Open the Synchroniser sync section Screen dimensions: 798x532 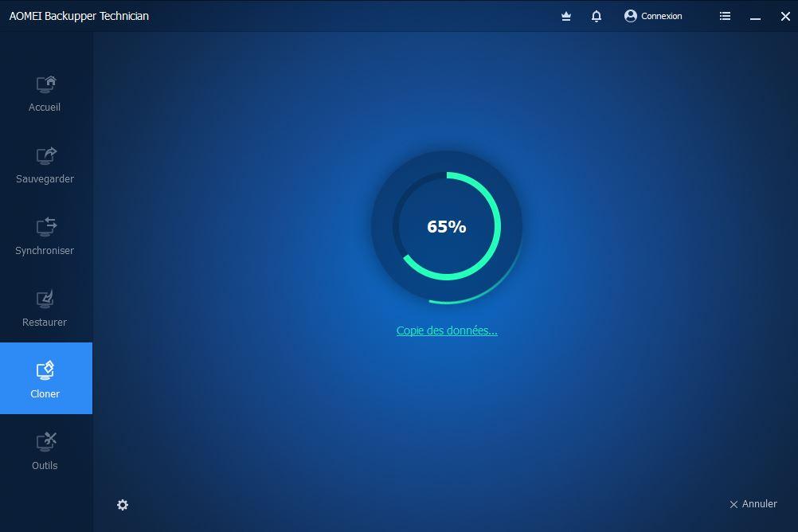point(45,238)
